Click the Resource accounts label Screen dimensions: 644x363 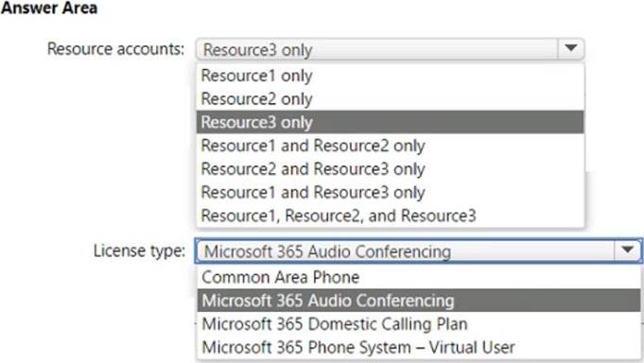point(115,49)
